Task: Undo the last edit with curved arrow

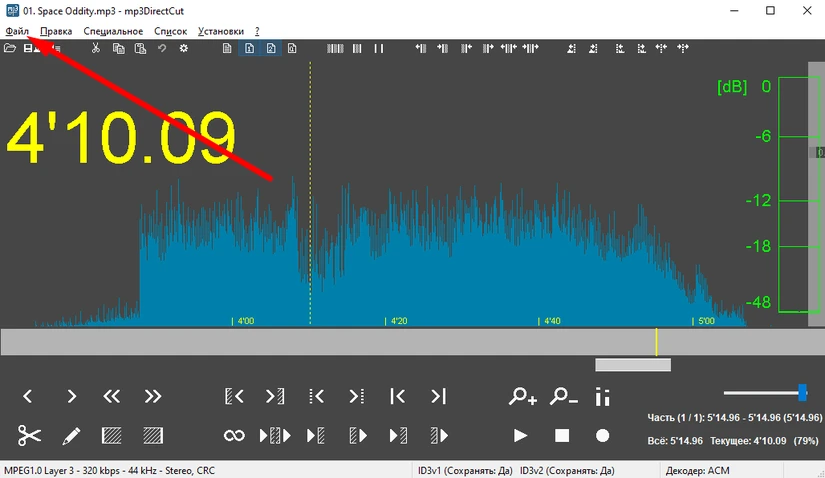Action: [162, 48]
